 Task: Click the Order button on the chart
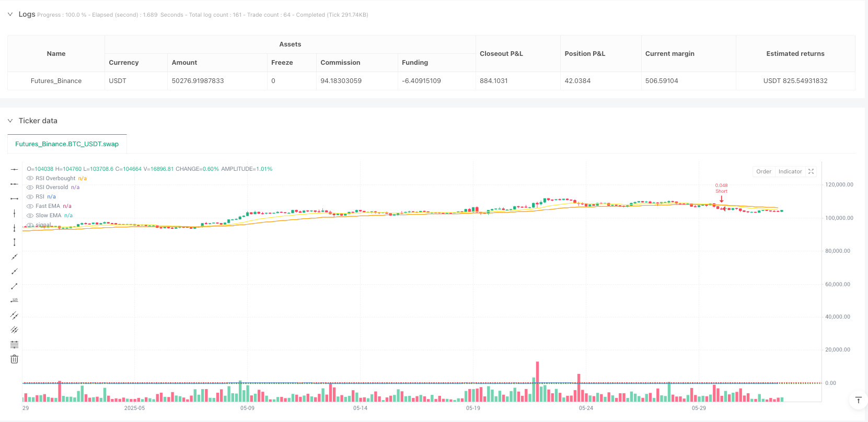pos(763,171)
